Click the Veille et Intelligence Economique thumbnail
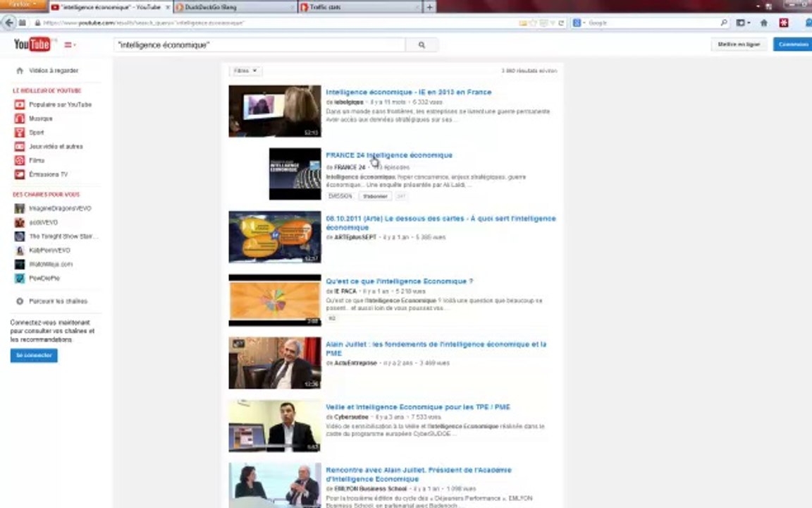Screen dimensions: 812x508 click(x=275, y=426)
